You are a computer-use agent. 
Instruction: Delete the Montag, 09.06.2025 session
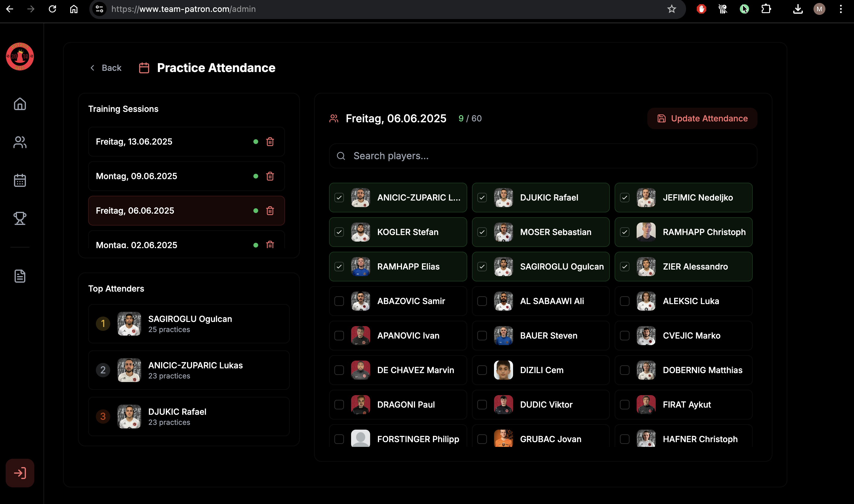click(x=270, y=176)
